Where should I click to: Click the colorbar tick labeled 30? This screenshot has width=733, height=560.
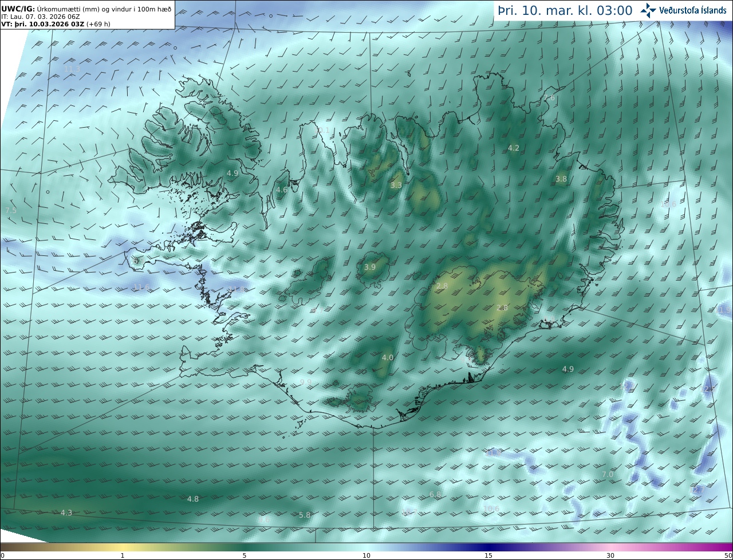(610, 555)
